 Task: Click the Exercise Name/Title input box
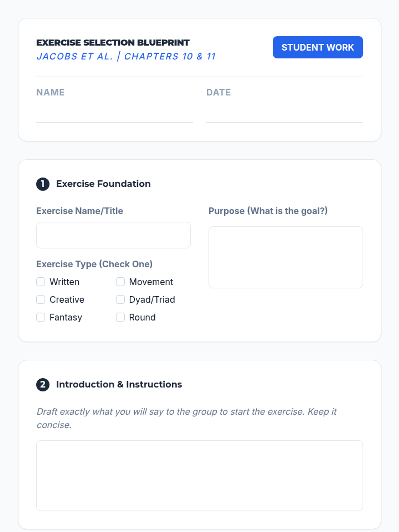click(x=113, y=235)
